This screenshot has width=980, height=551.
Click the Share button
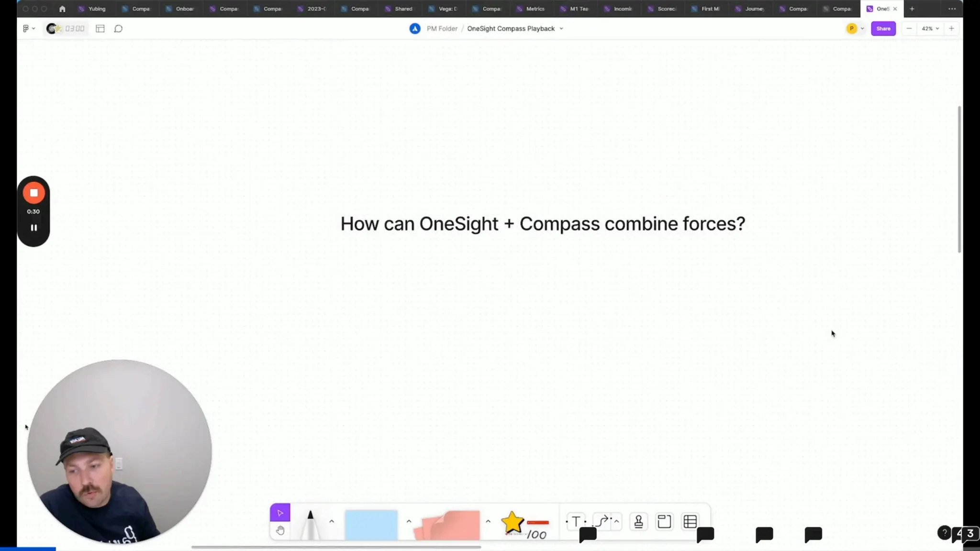(x=883, y=29)
